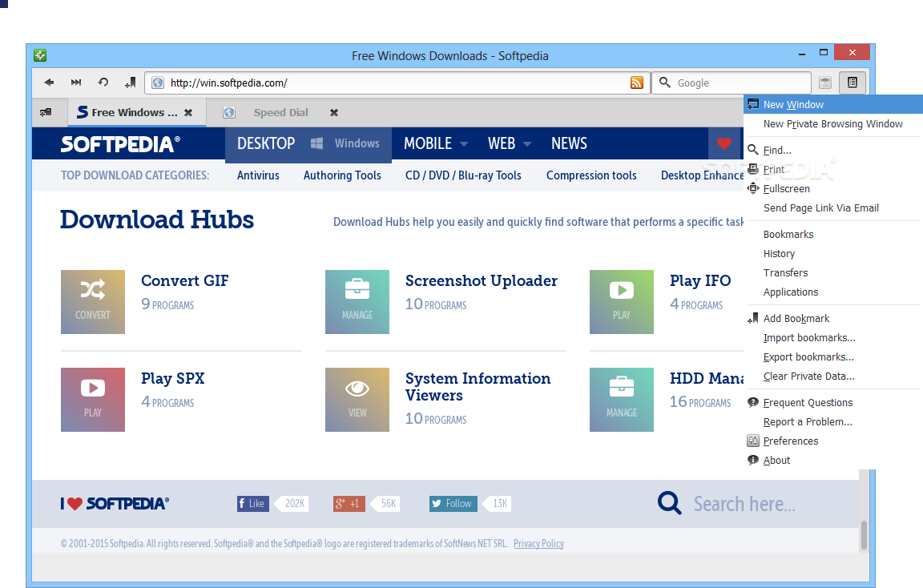Click the app icon in the title bar
The width and height of the screenshot is (923, 588).
(40, 55)
